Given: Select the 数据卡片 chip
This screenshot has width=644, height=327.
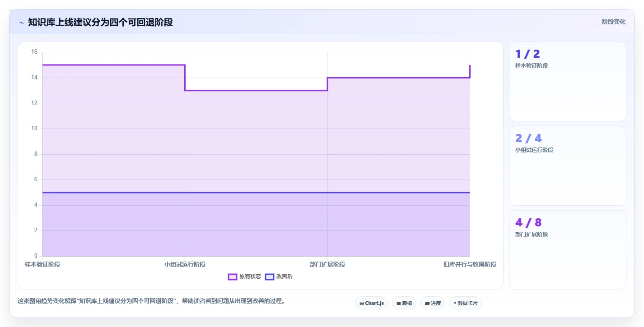Looking at the screenshot, I should [x=466, y=303].
